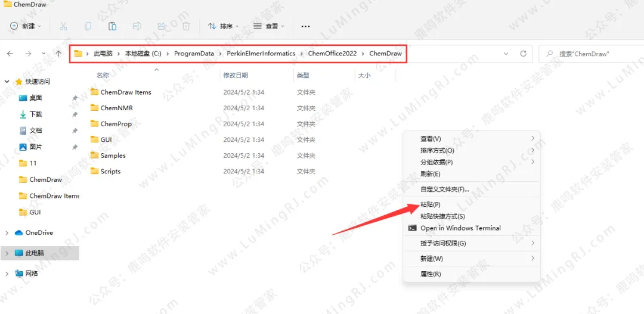Screen dimensions: 644x314
Task: Click the Cut scissors icon in toolbar
Action: [x=63, y=26]
